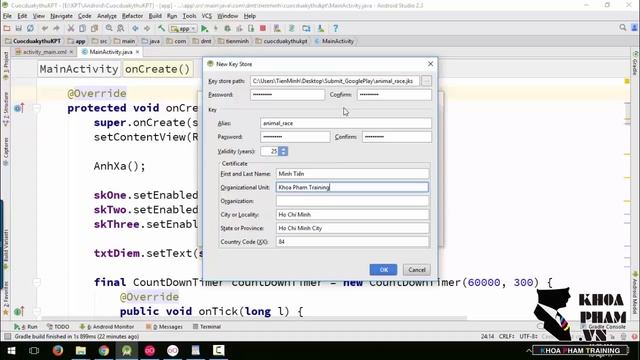The image size is (640, 360).
Task: Open the File menu
Action: point(7,16)
